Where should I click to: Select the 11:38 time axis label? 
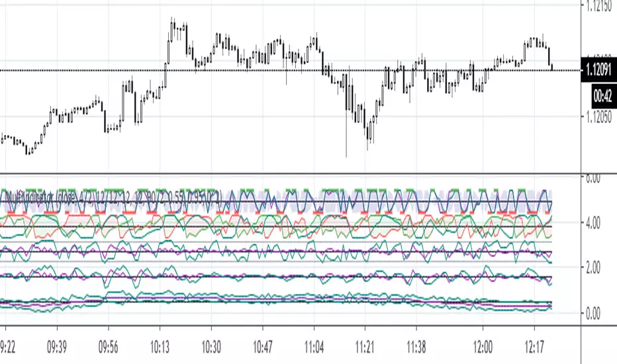(x=416, y=347)
